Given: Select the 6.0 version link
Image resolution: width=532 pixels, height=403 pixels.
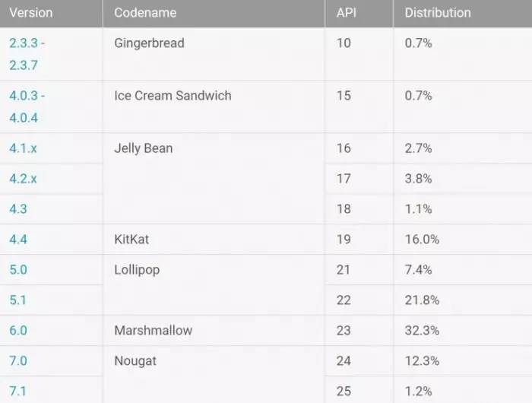Looking at the screenshot, I should click(x=18, y=331).
